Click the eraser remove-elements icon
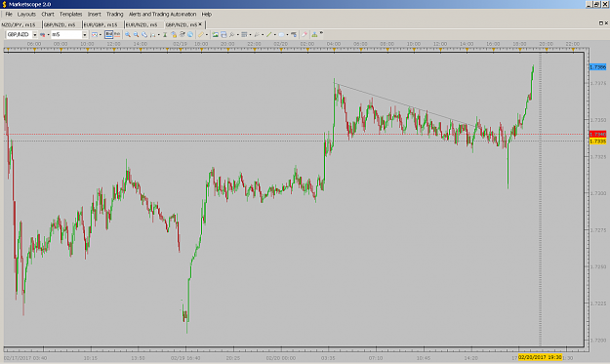Viewport: 610px width, 364px height. (305, 34)
